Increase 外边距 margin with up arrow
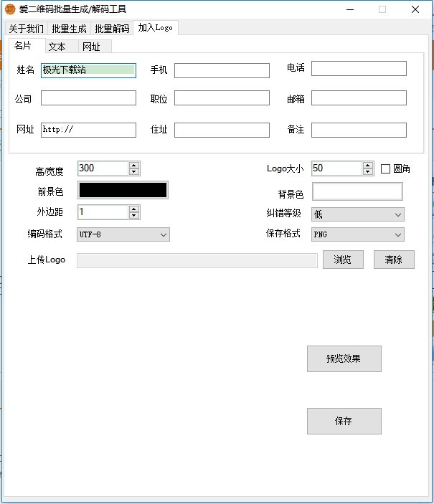Viewport: 434px width, 504px height. 134,209
